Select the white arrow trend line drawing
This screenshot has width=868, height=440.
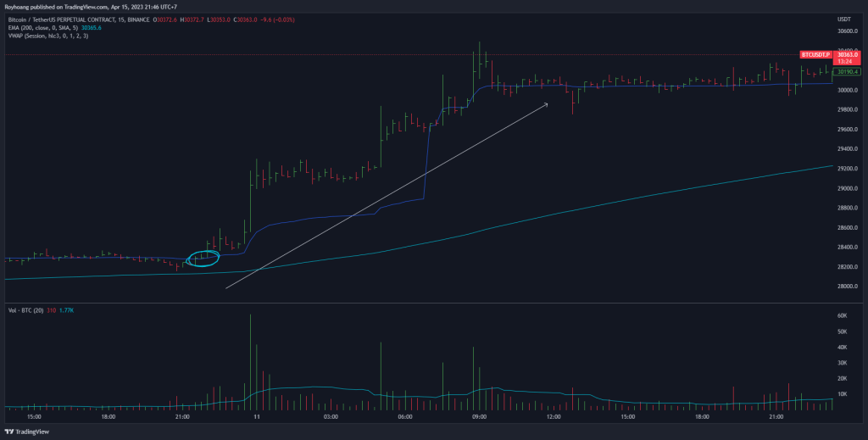(386, 196)
